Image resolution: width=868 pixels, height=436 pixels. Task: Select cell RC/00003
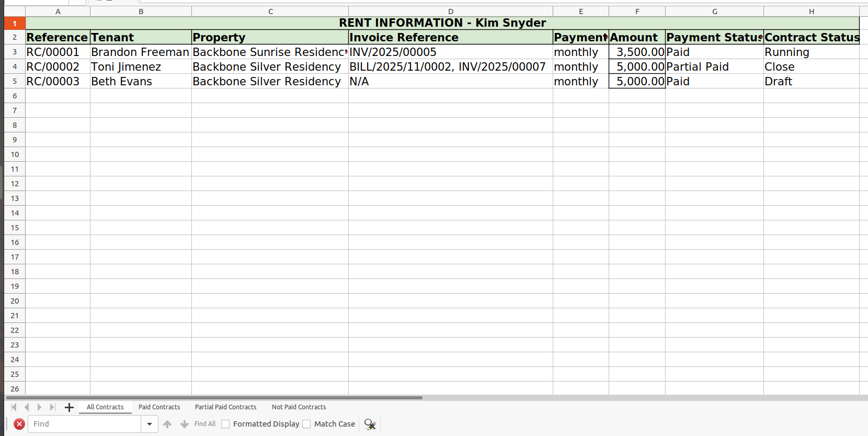[58, 81]
